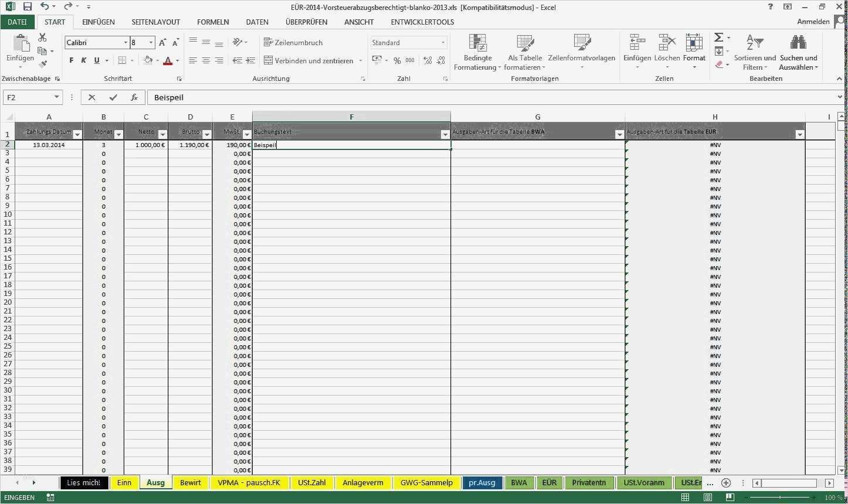Align cell text to the left
The width and height of the screenshot is (848, 504).
click(193, 60)
